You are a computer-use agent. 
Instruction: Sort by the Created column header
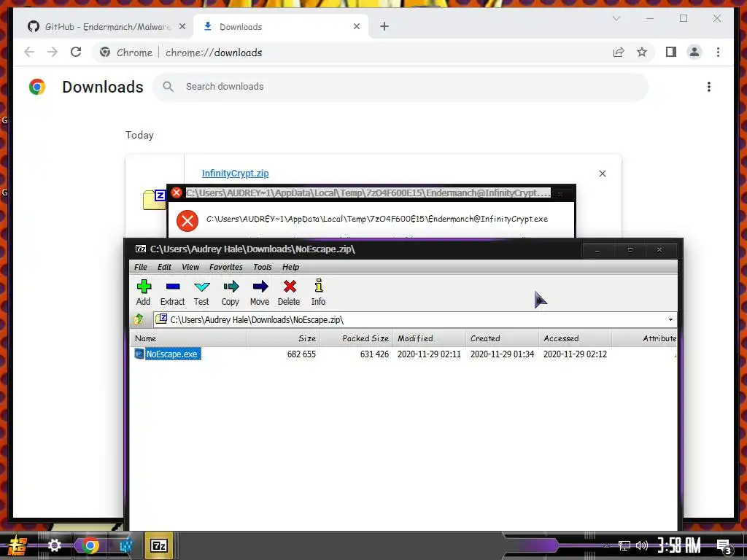(502, 338)
